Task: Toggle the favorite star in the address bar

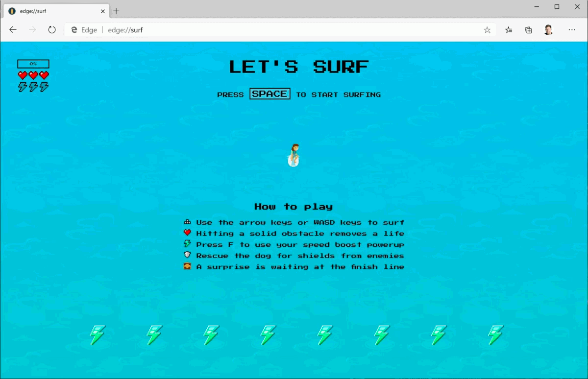Action: point(487,30)
